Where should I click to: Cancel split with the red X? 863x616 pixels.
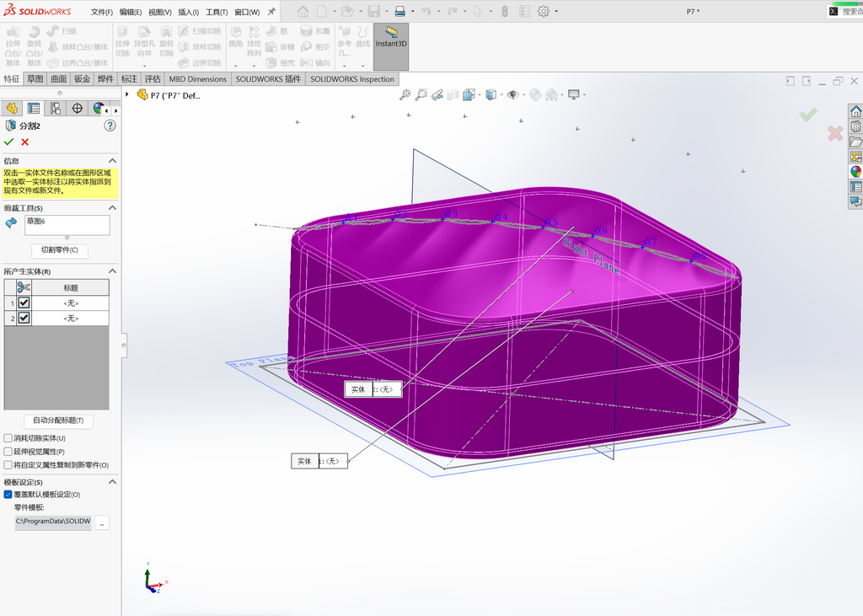tap(24, 142)
